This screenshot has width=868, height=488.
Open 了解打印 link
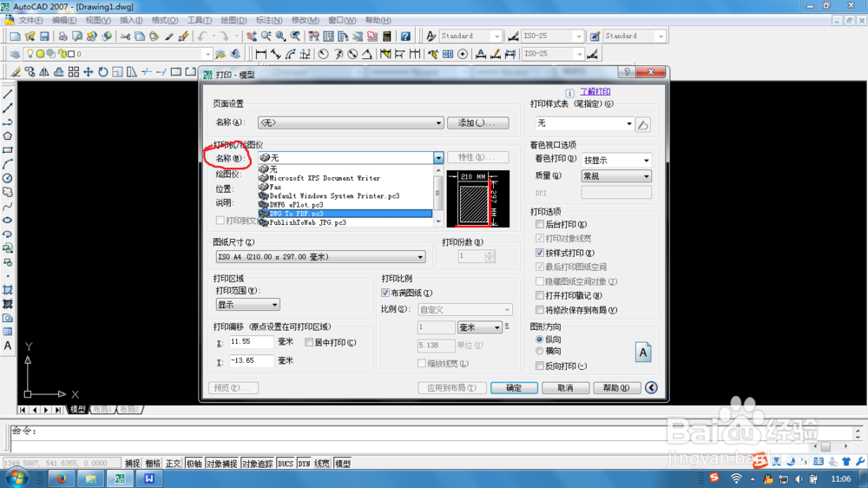click(x=595, y=91)
